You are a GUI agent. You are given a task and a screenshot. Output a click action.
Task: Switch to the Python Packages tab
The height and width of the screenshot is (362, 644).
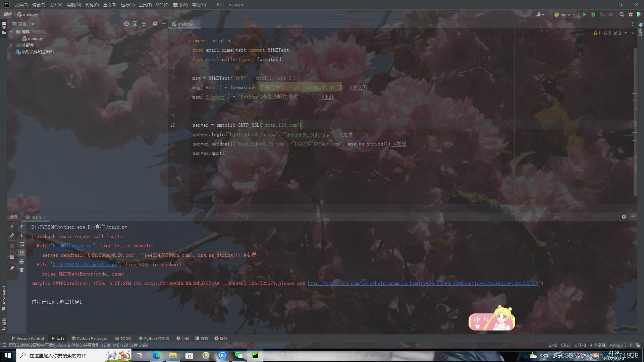point(89,338)
